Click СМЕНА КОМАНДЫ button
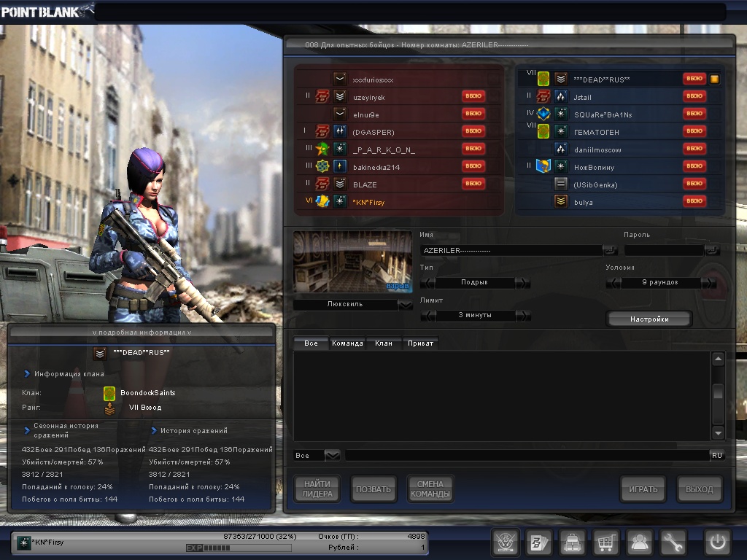The image size is (747, 560). click(430, 489)
